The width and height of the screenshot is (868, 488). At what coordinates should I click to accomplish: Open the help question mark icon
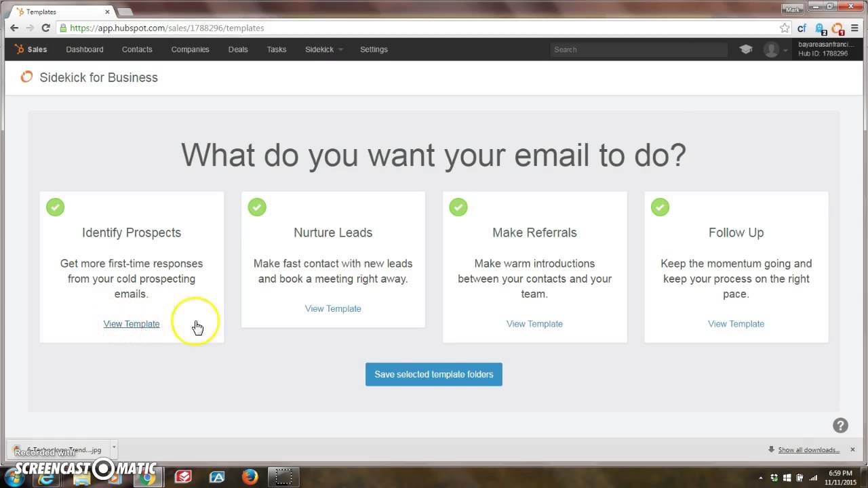click(840, 426)
